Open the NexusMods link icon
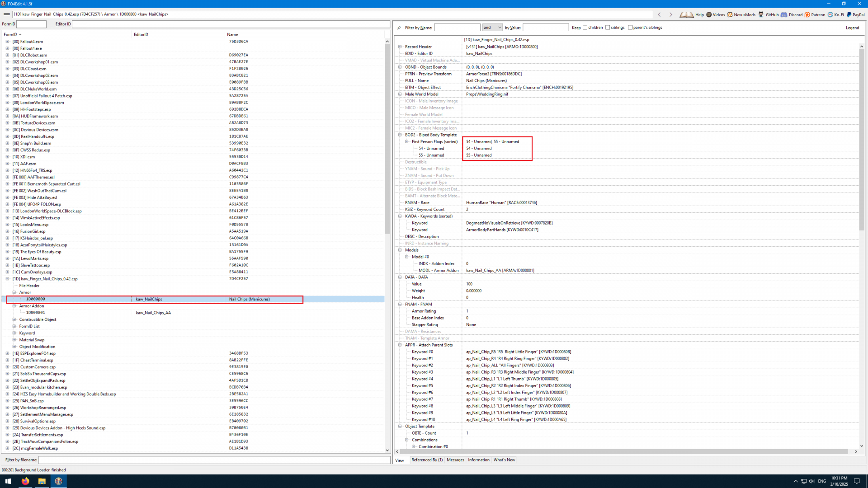 click(x=730, y=14)
